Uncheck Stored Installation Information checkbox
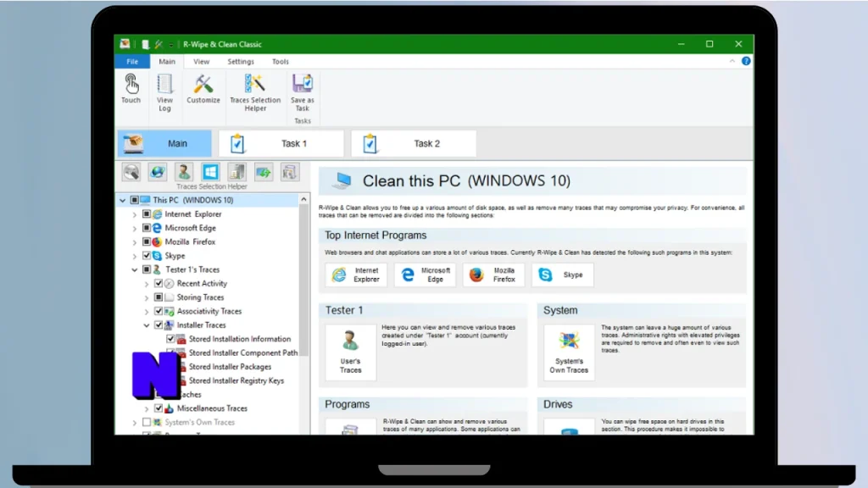Image resolution: width=868 pixels, height=488 pixels. pos(170,339)
